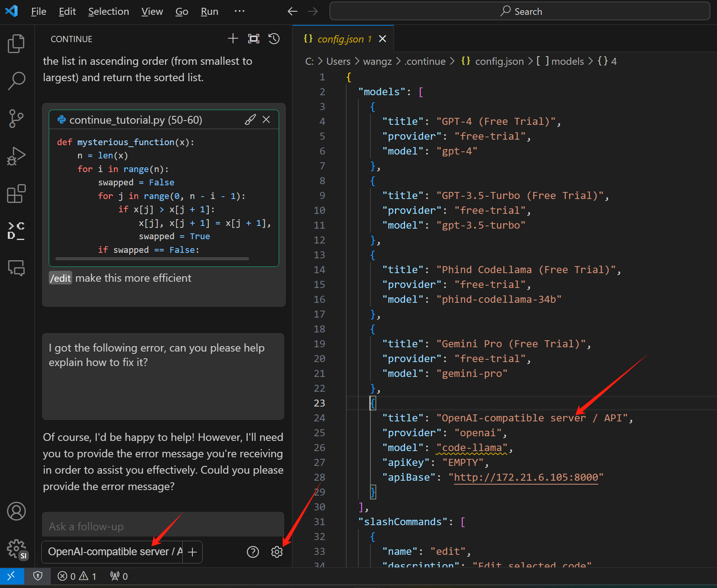Screen dimensions: 717x588
Task: Remove continue_tutorial.py code snippet from context
Action: click(266, 119)
